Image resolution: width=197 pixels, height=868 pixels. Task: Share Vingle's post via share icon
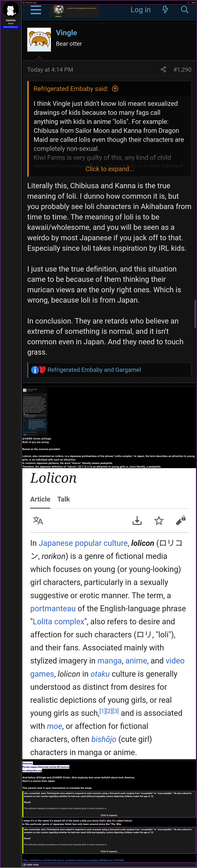click(163, 69)
